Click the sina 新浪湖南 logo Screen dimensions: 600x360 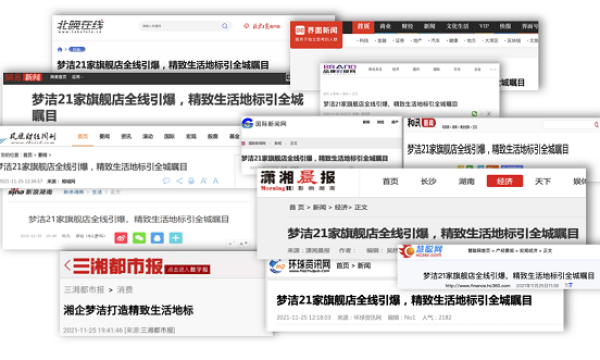30,192
